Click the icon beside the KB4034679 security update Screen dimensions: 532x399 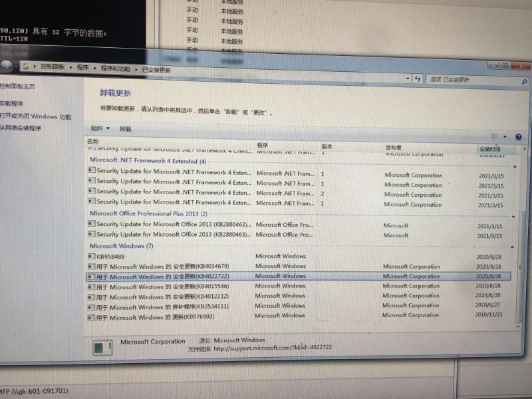(91, 267)
